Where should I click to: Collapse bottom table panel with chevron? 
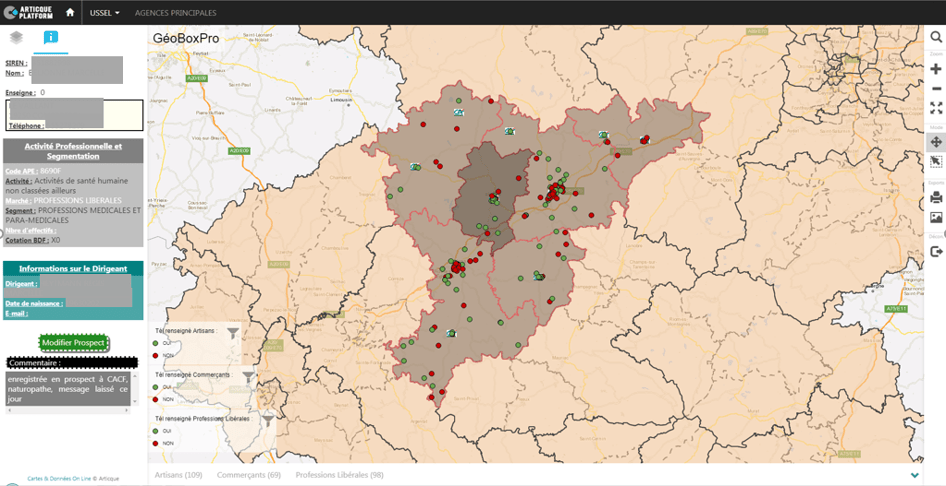915,475
